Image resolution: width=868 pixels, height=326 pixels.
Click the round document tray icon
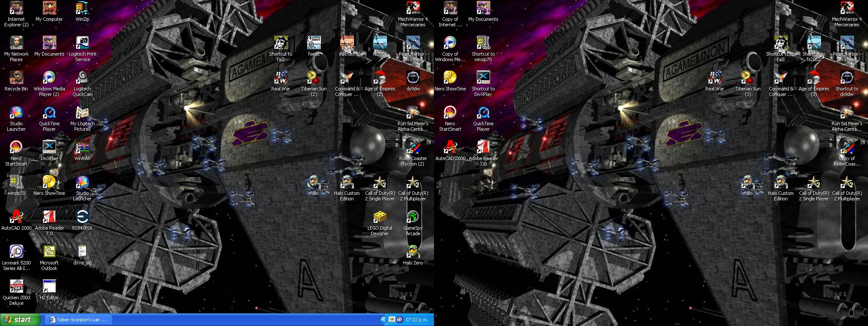pyautogui.click(x=399, y=320)
